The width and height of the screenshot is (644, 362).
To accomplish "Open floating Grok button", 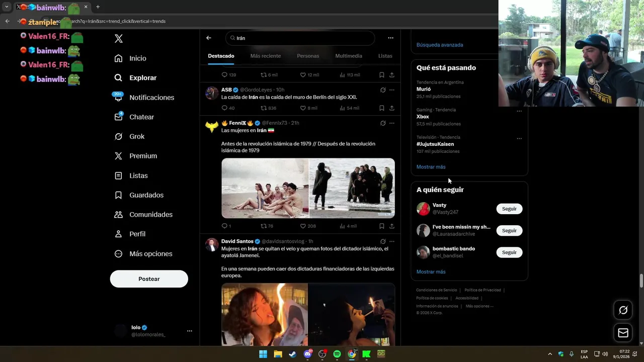I will click(623, 310).
